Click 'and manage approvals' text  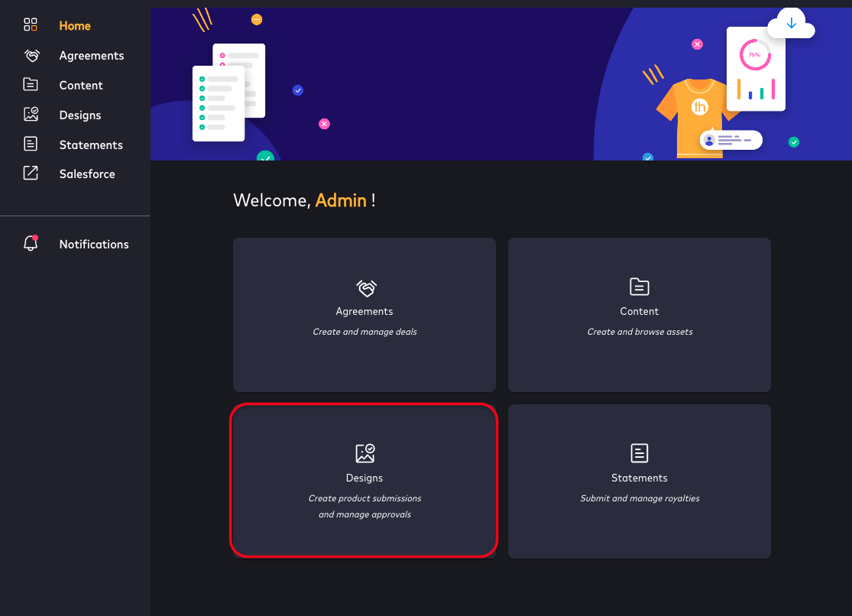pyautogui.click(x=364, y=514)
